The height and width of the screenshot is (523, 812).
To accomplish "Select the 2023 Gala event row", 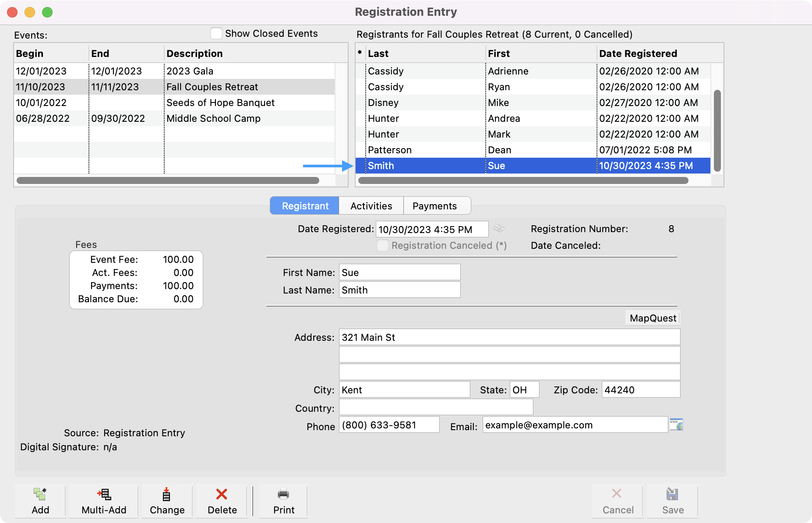I will [175, 71].
